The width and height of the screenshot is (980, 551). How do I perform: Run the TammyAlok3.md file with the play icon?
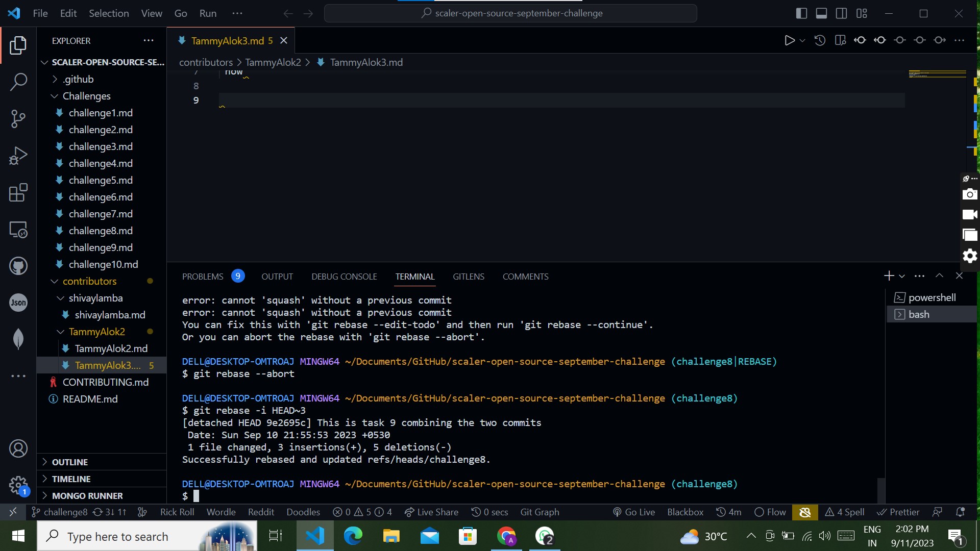tap(789, 40)
